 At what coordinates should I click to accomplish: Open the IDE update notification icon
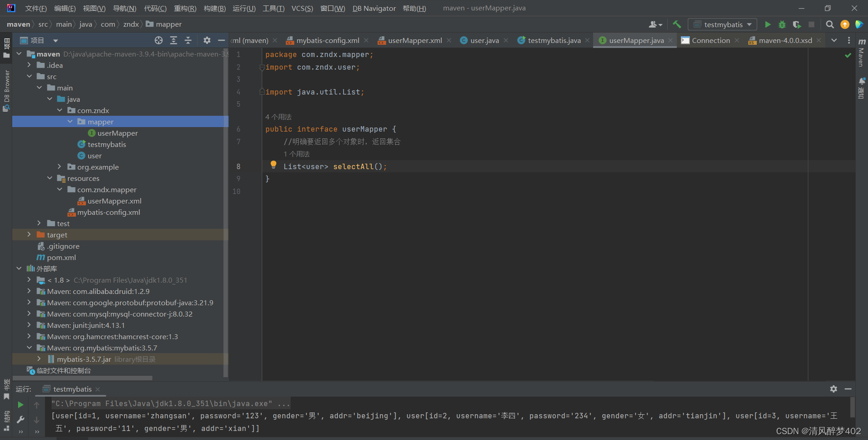(x=845, y=24)
